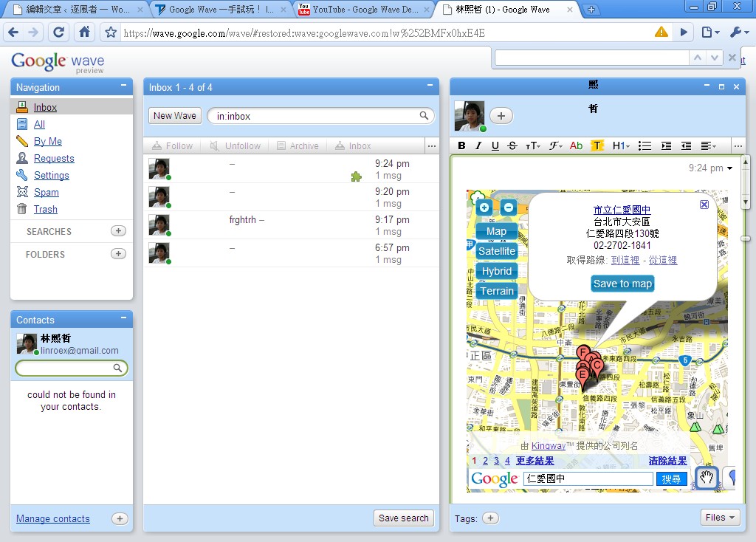Screen dimensions: 756x542
Task: Open Trash in Navigation
Action: pyautogui.click(x=45, y=209)
